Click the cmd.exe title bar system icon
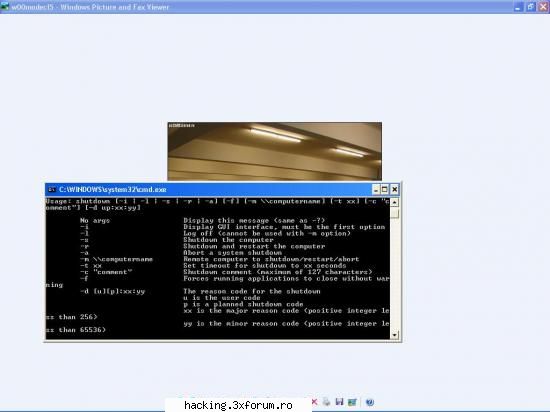Screen dimensions: 550x412 [52, 190]
